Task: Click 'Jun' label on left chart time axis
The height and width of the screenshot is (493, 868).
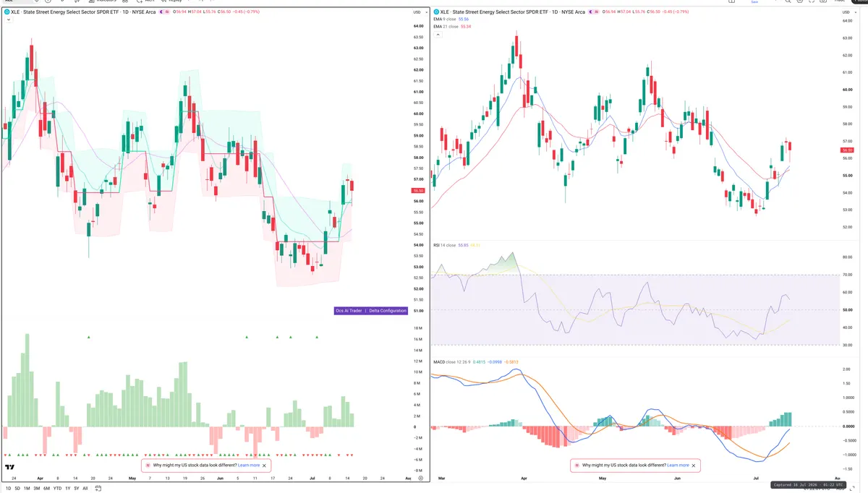Action: 221,479
